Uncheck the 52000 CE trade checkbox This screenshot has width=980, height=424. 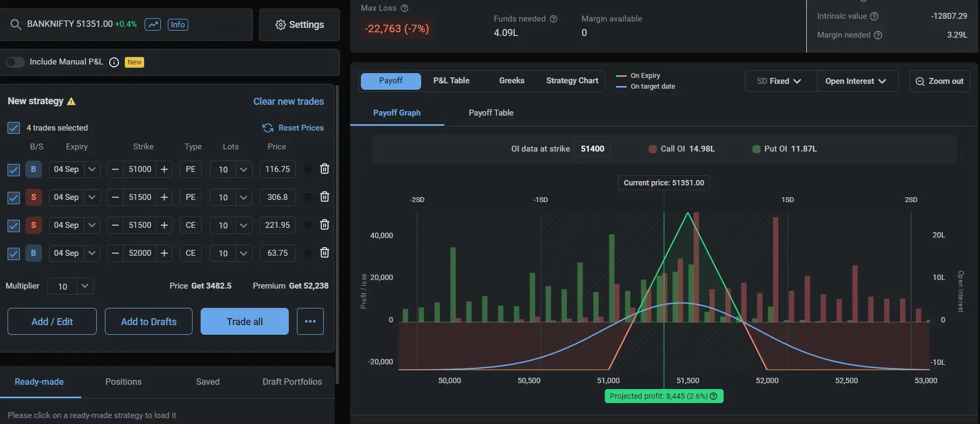coord(13,254)
